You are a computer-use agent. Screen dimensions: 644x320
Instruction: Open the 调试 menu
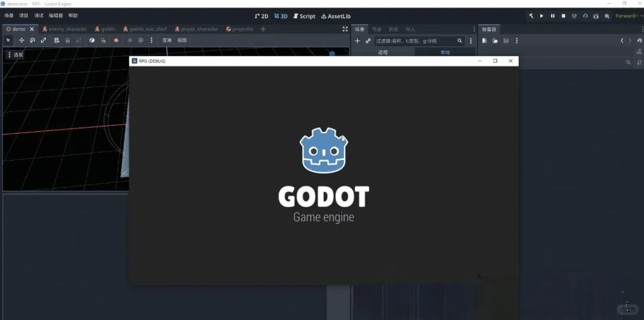[39, 16]
